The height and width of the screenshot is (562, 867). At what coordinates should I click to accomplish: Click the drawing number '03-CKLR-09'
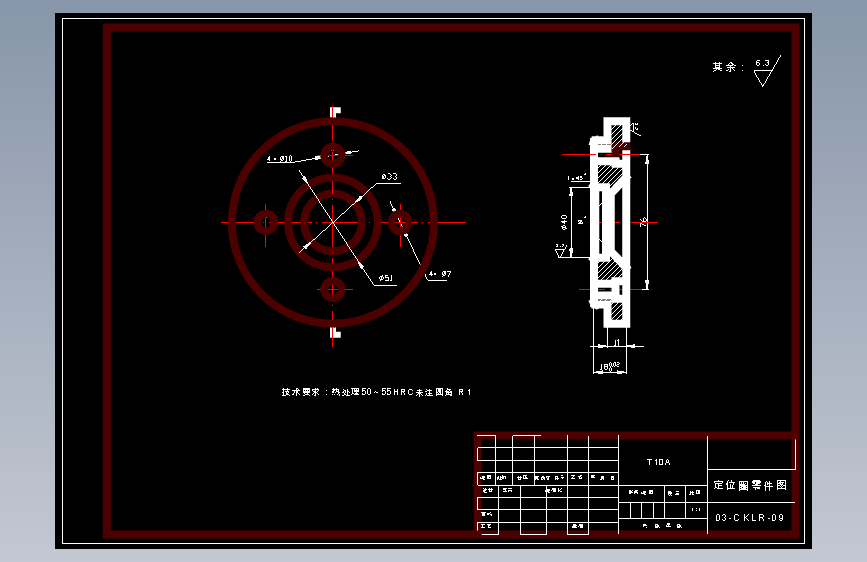(750, 518)
